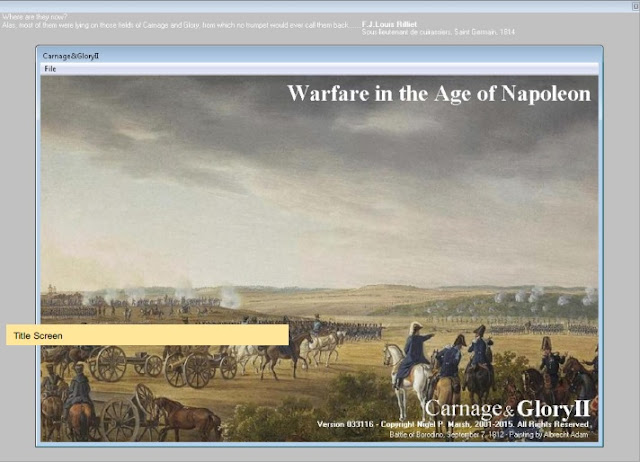Viewport: 640px width, 462px height.
Task: Click the 'Alas, most of them were lying' quote
Action: tap(181, 25)
